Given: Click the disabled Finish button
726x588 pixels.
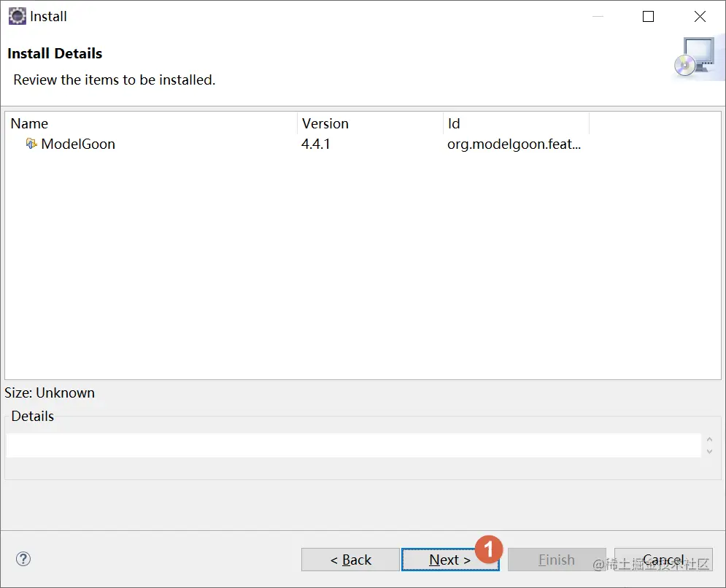Looking at the screenshot, I should tap(557, 560).
